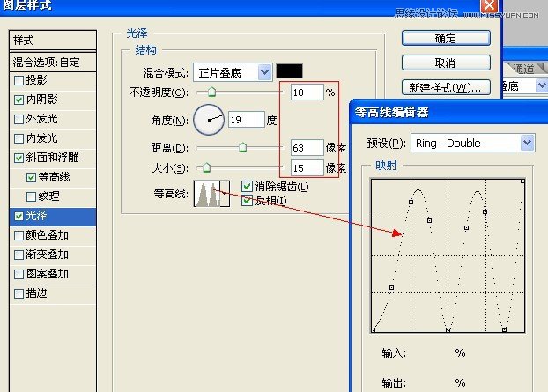Click the curve point at bottom center
The image size is (548, 392).
click(448, 330)
